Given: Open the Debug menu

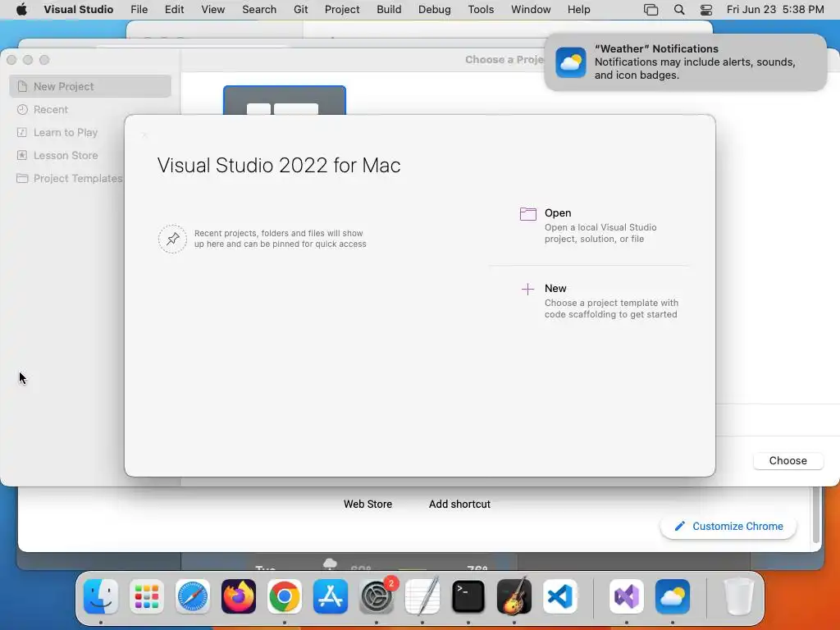Looking at the screenshot, I should [x=435, y=10].
